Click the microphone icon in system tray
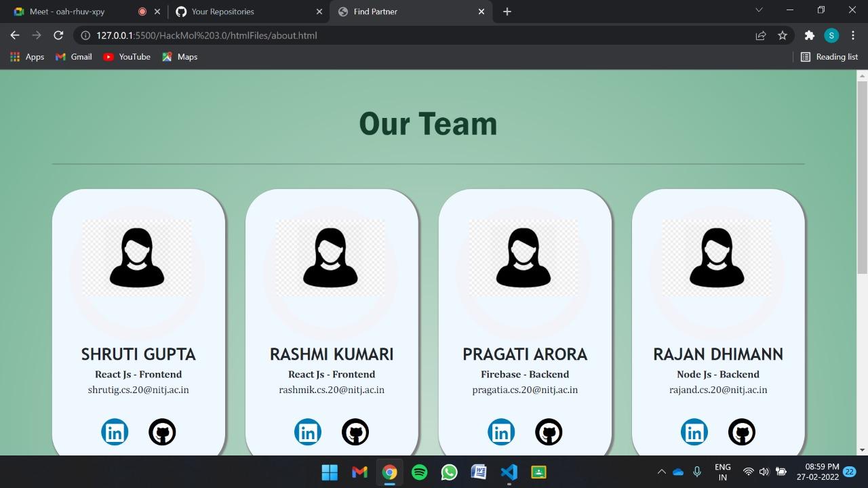This screenshot has height=488, width=868. pyautogui.click(x=696, y=472)
